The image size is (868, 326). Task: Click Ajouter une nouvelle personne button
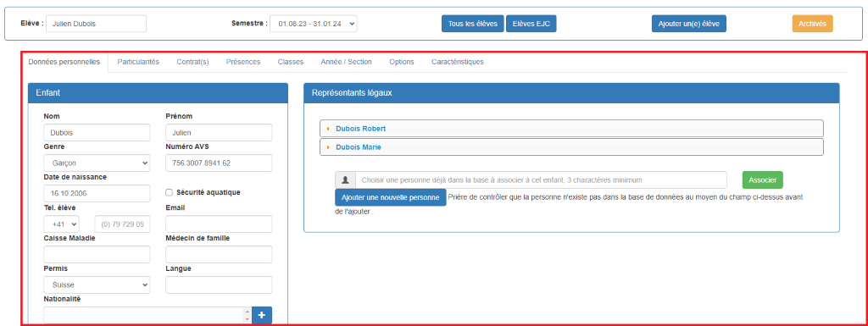[x=390, y=197]
